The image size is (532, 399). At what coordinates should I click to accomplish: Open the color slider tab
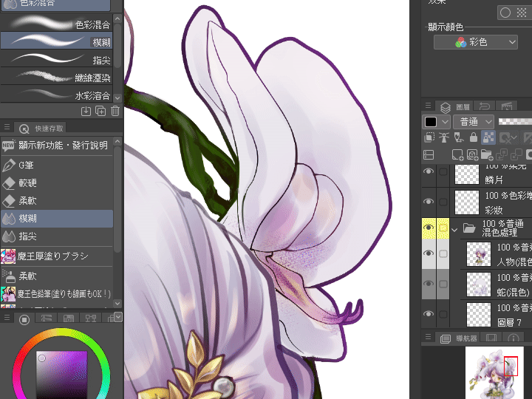[x=46, y=318]
